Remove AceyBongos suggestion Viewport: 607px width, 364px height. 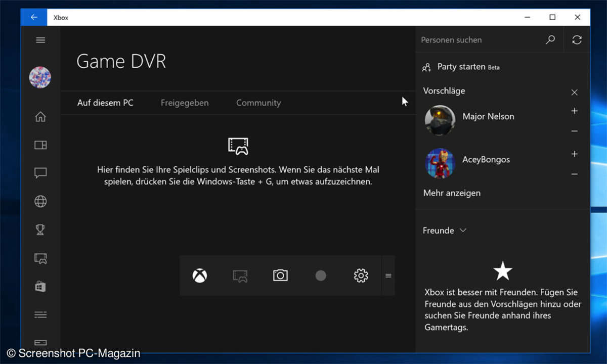point(574,174)
